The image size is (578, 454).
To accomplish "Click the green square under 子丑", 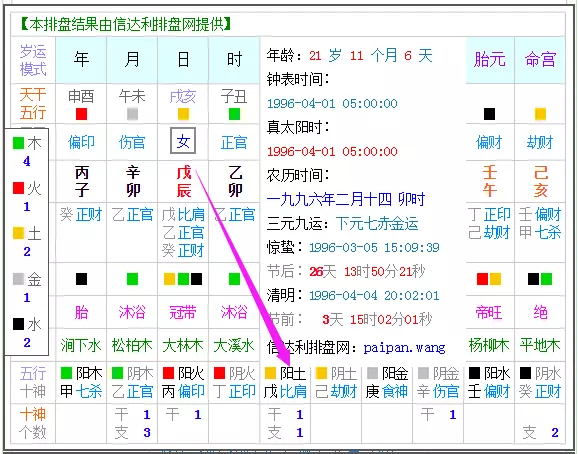I will click(x=234, y=114).
